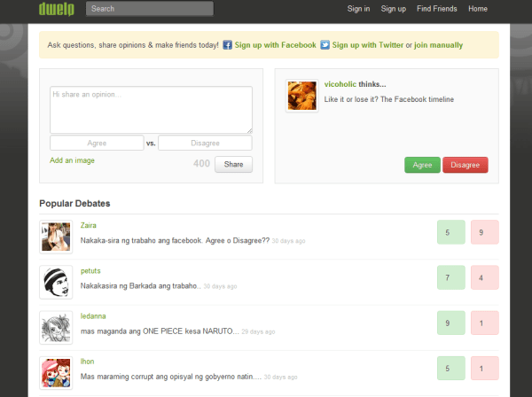Open vicoholic's profile link
Viewport: 532px width, 397px height.
tap(340, 84)
